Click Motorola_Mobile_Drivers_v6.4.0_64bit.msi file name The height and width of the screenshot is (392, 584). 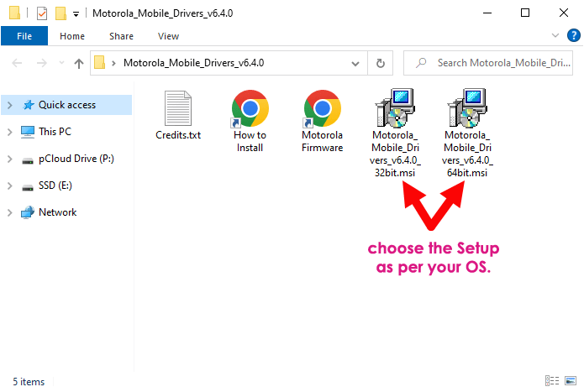[467, 154]
